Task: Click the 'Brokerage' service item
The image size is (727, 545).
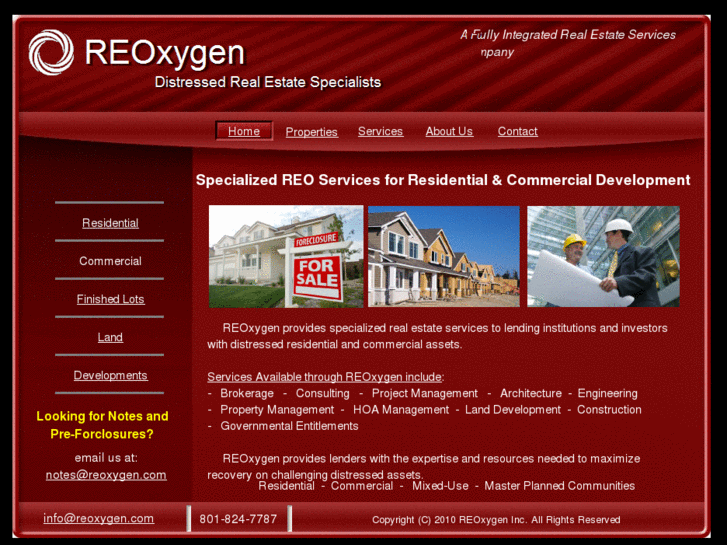Action: (247, 393)
